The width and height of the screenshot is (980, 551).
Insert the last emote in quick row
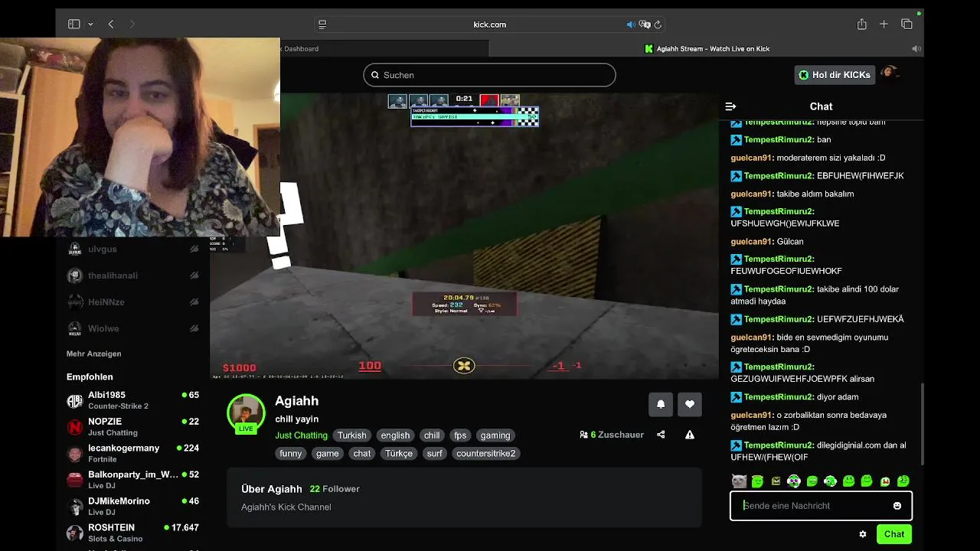[x=903, y=481]
